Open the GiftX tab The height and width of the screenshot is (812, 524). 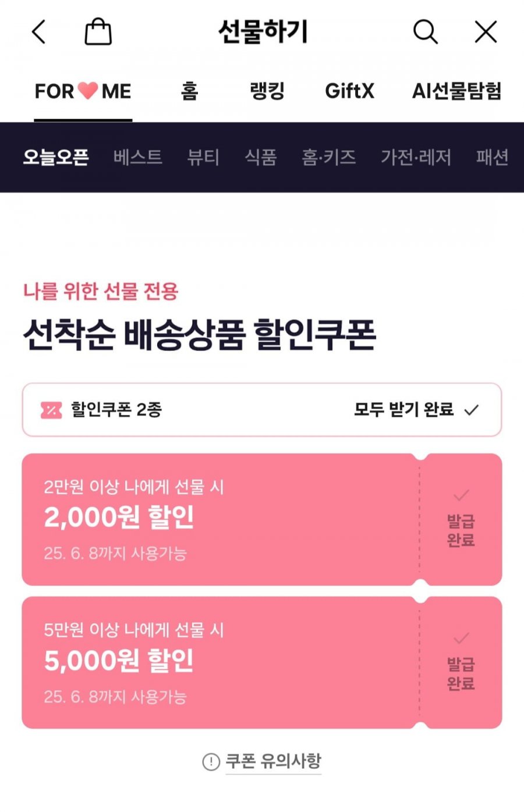click(349, 91)
